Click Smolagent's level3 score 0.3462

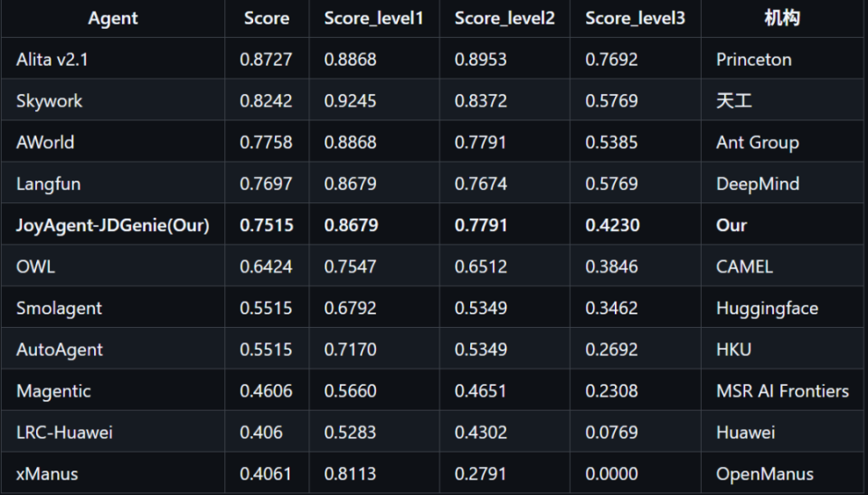pyautogui.click(x=612, y=308)
